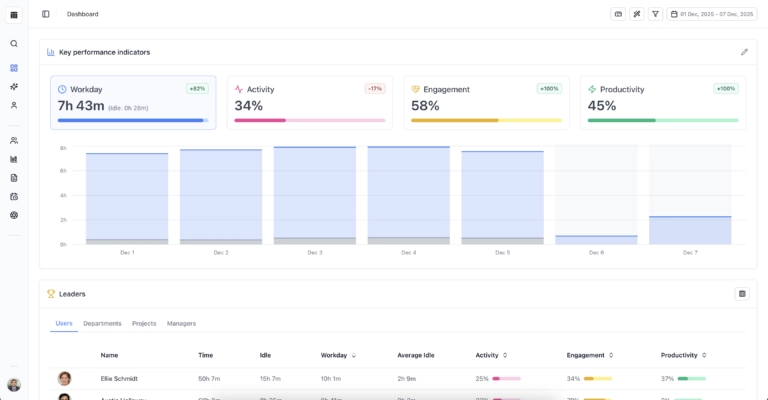Open date range 01 Dec - 07 Dec picker
768x400 pixels.
[712, 14]
